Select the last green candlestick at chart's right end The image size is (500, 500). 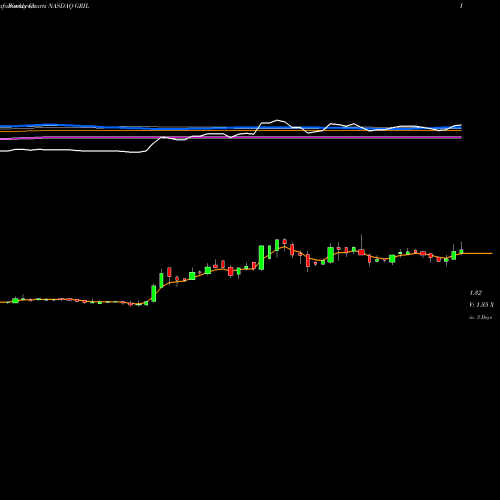click(461, 251)
